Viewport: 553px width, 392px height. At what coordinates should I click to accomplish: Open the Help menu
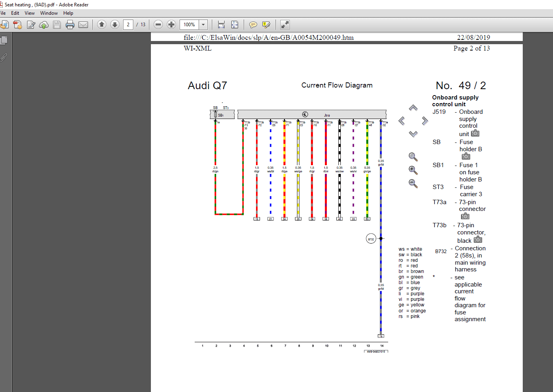click(68, 13)
